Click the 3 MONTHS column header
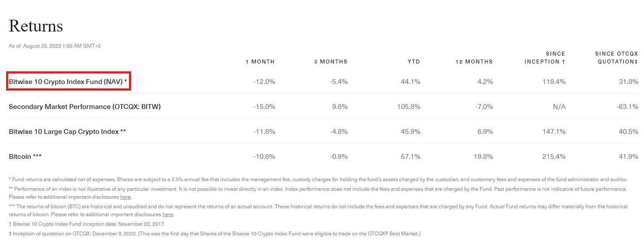The height and width of the screenshot is (242, 644). coord(331,62)
